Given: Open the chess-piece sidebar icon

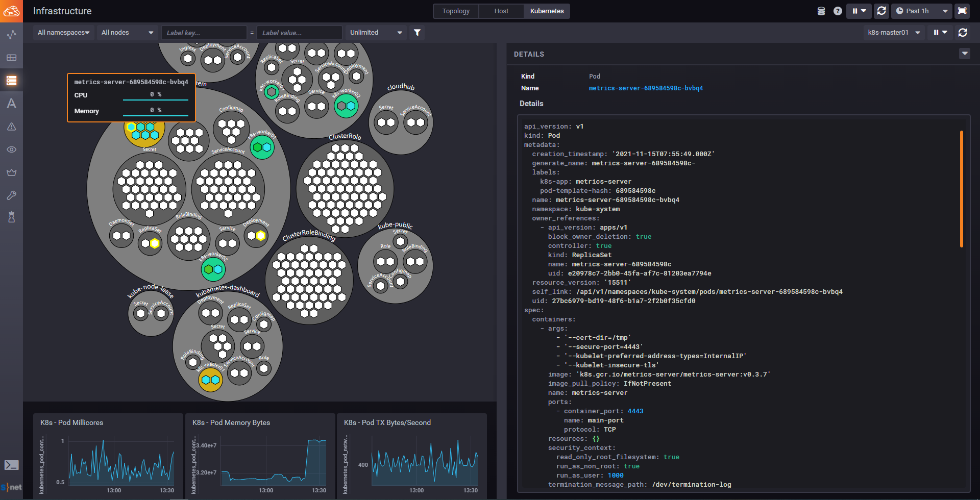Looking at the screenshot, I should tap(11, 217).
